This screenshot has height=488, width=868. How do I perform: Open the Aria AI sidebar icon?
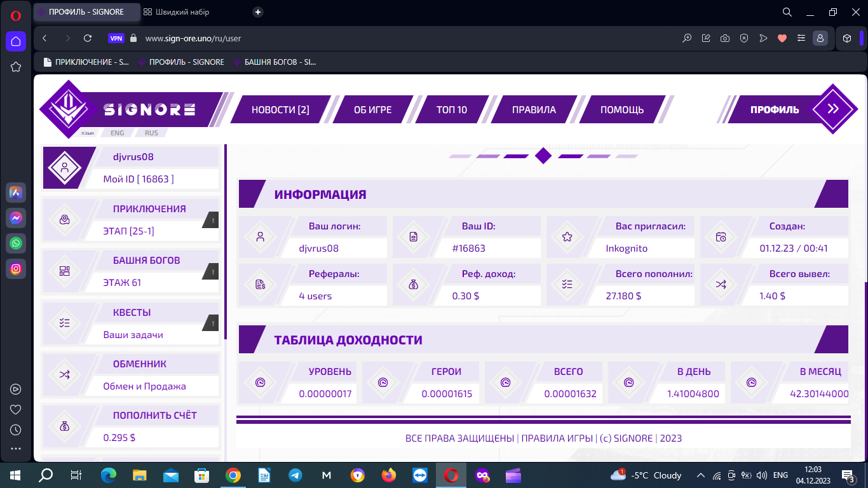(16, 192)
